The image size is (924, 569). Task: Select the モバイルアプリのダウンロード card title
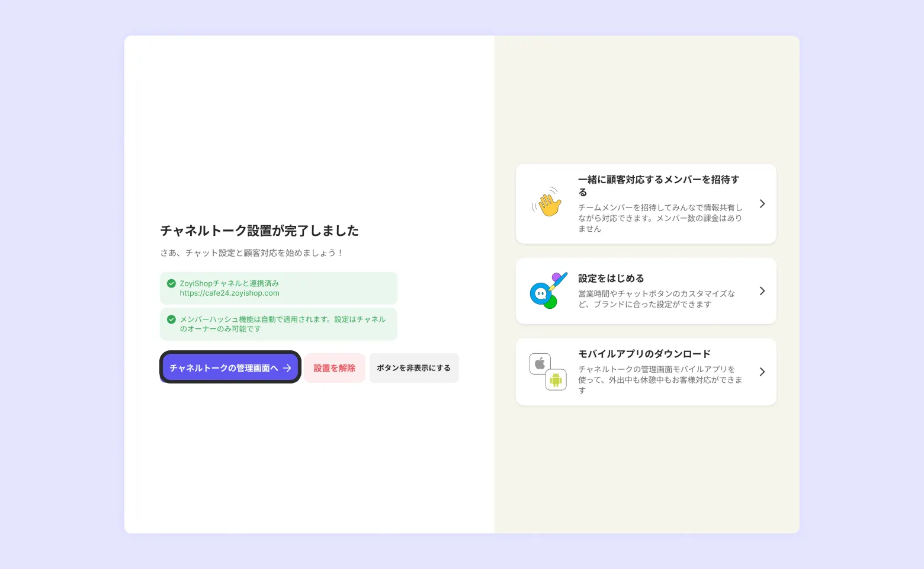pyautogui.click(x=644, y=354)
